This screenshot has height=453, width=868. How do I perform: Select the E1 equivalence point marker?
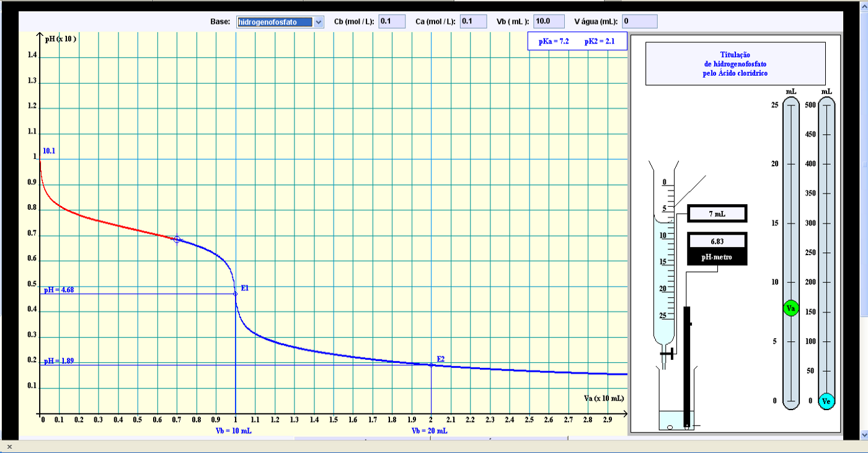tap(235, 294)
